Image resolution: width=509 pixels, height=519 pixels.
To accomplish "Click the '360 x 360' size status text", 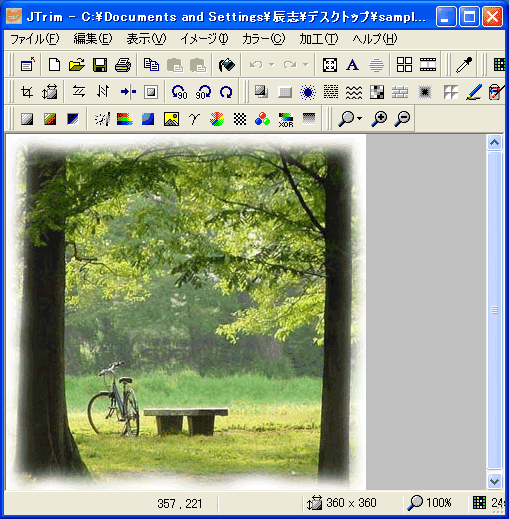I will coord(351,503).
